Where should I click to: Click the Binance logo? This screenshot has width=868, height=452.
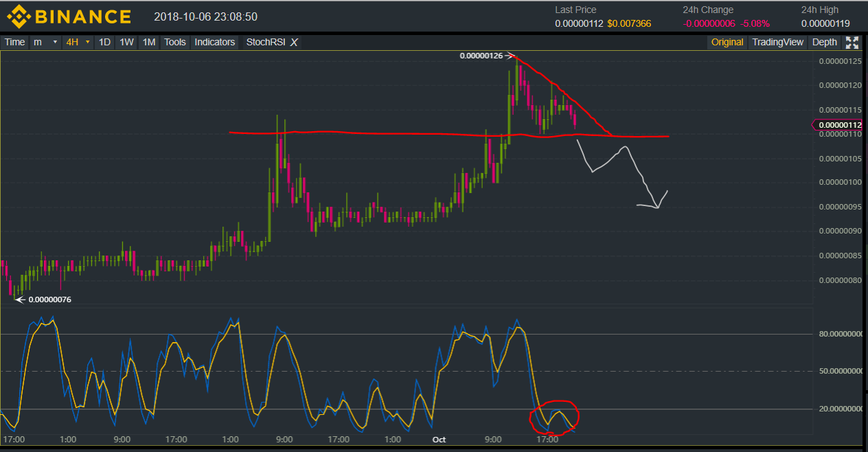point(69,16)
